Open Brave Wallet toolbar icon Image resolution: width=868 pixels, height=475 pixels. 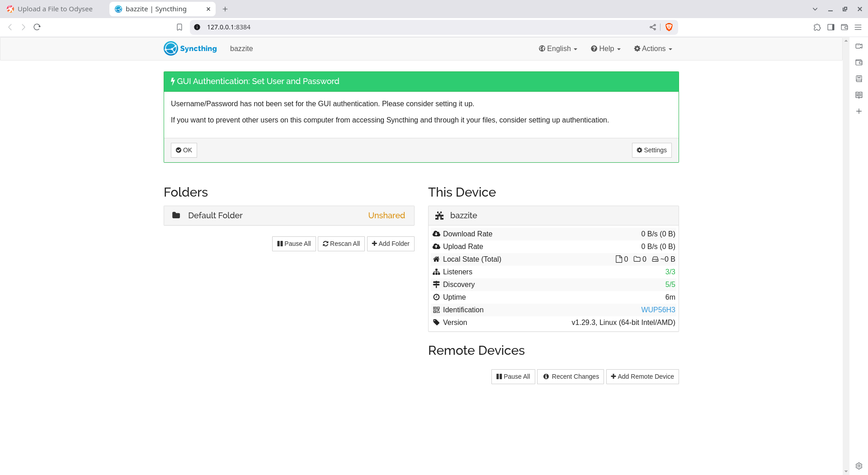pos(844,27)
